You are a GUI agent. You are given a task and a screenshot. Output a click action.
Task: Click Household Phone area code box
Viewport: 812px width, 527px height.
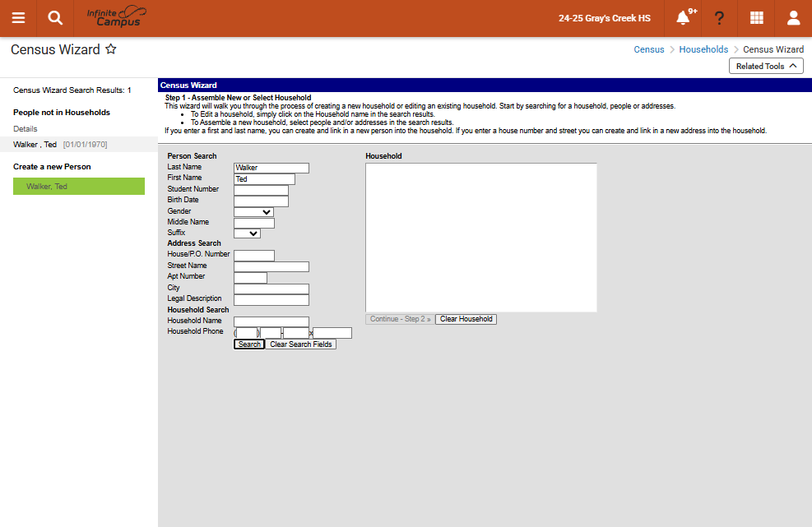click(x=247, y=333)
